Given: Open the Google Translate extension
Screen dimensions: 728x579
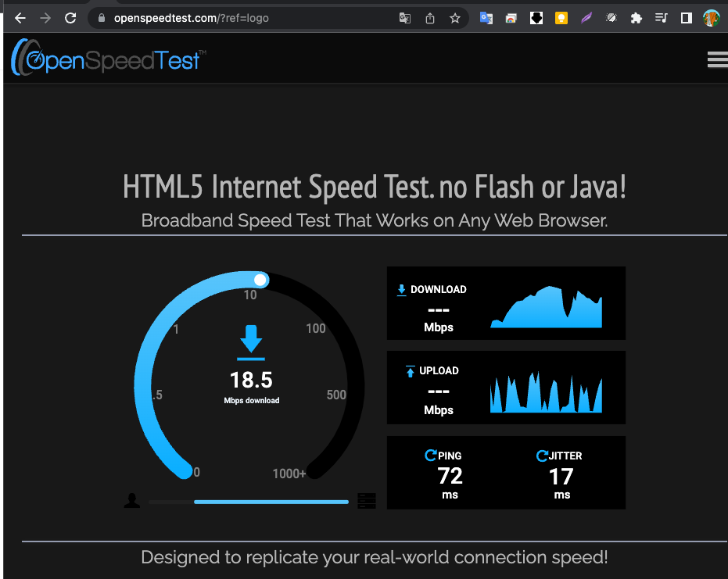Looking at the screenshot, I should click(486, 18).
